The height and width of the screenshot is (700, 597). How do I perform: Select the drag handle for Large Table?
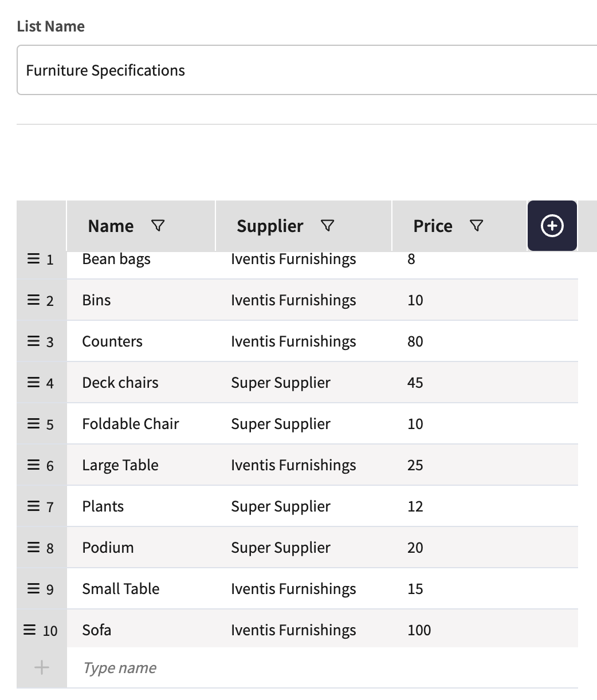pyautogui.click(x=33, y=465)
